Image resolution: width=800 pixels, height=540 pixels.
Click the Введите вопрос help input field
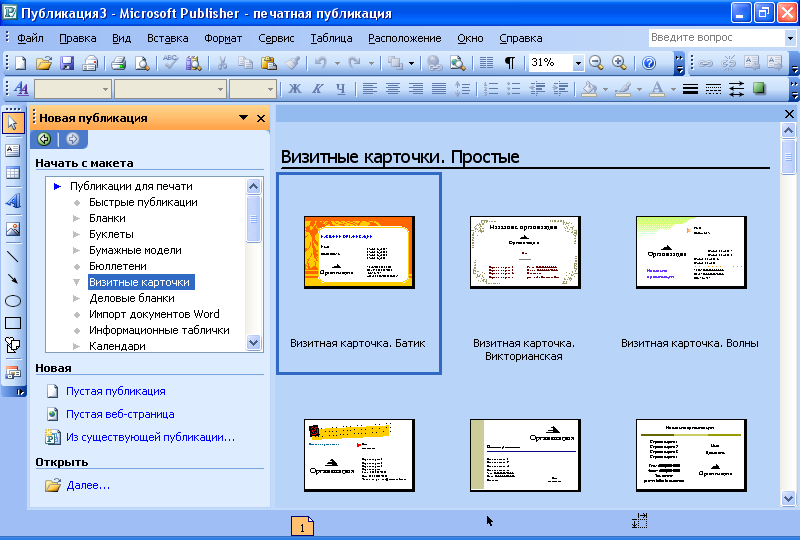click(x=717, y=38)
